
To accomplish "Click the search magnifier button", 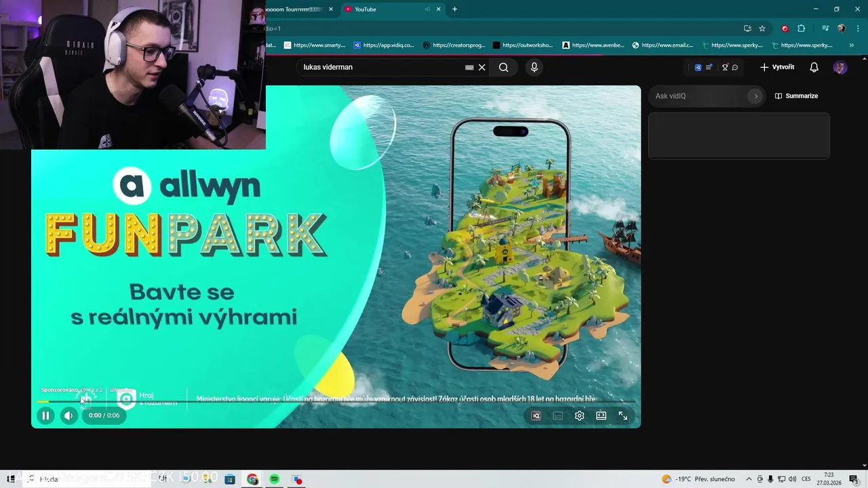I will click(x=503, y=67).
